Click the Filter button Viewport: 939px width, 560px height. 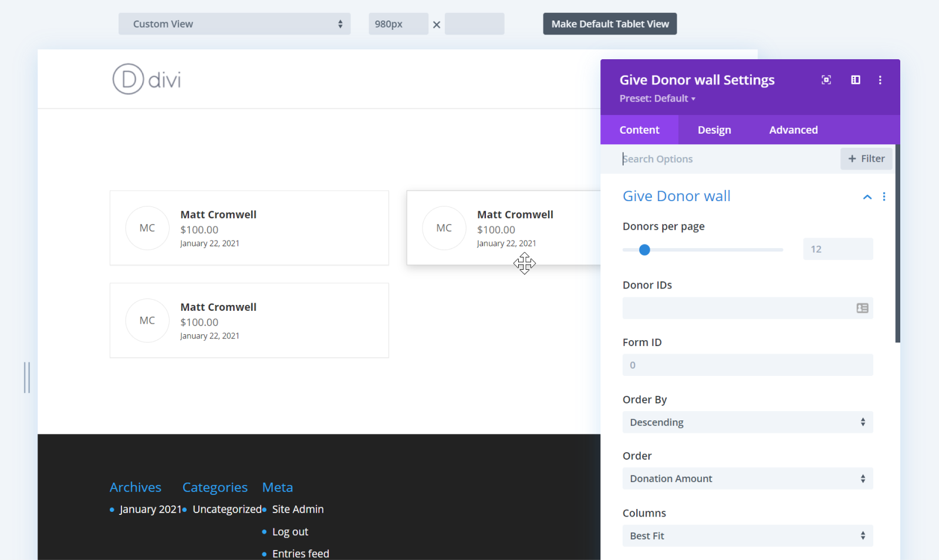click(x=866, y=159)
